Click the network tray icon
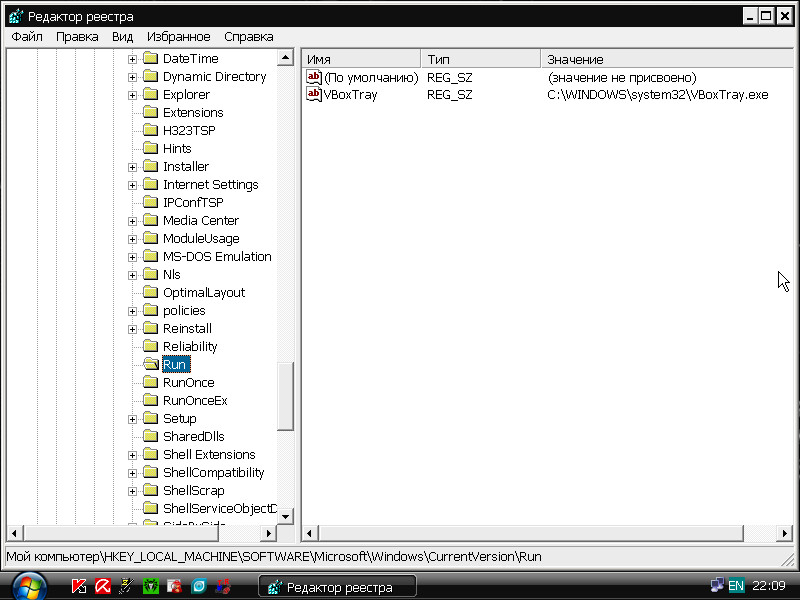Image resolution: width=800 pixels, height=600 pixels. pyautogui.click(x=717, y=585)
